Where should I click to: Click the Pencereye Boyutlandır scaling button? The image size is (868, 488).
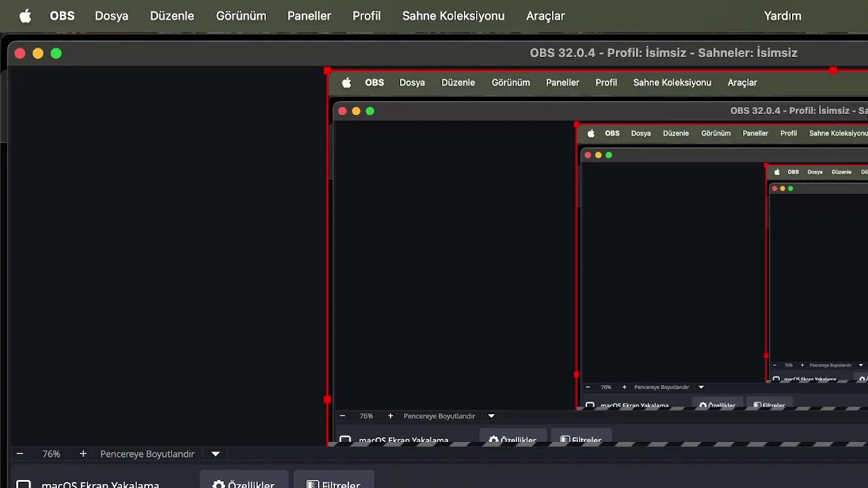pos(147,454)
